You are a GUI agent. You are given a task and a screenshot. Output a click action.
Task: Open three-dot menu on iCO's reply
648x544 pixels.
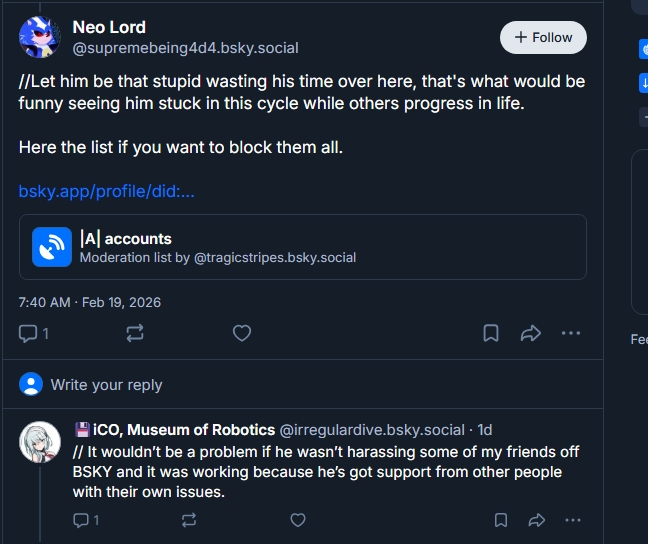[x=572, y=520]
